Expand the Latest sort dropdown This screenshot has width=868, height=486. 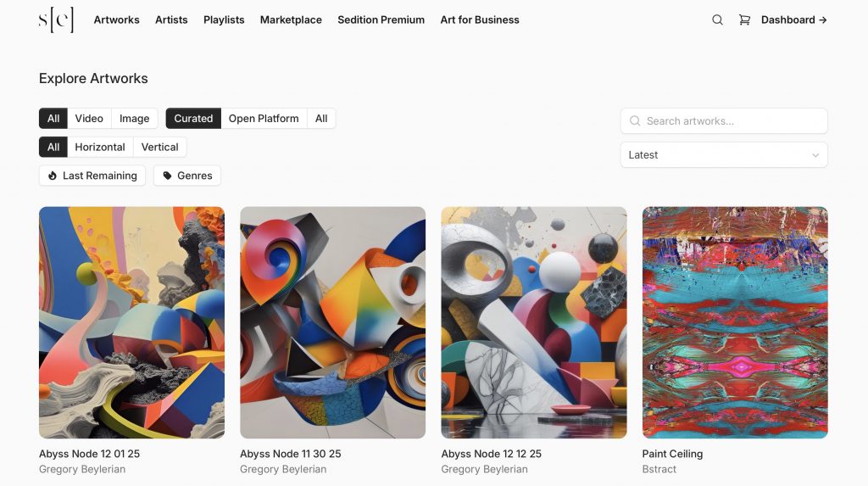coord(724,155)
